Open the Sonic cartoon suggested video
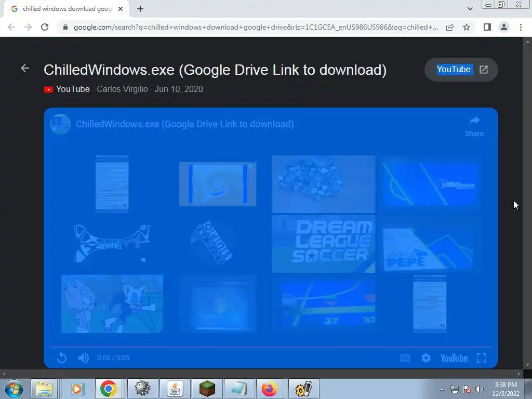532x399 pixels. (112, 303)
